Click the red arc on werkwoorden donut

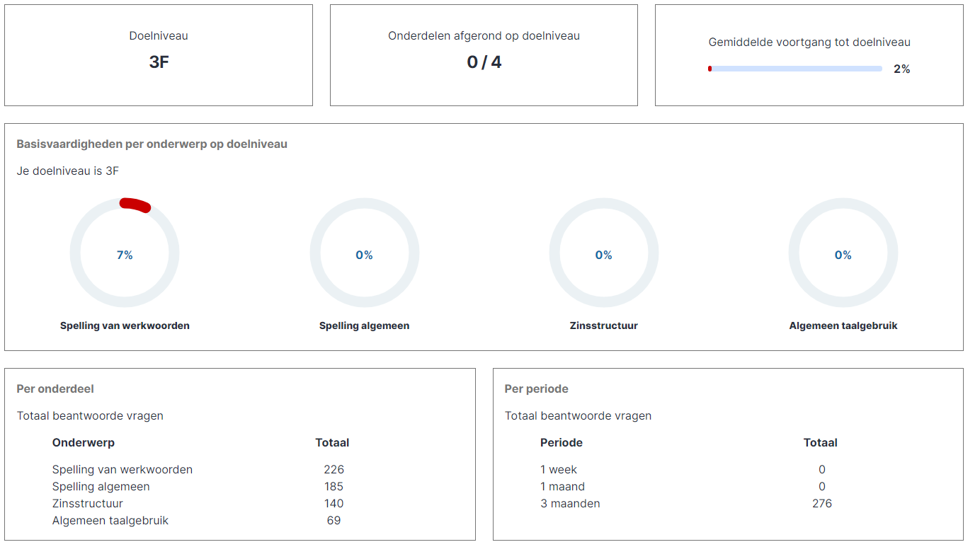135,205
